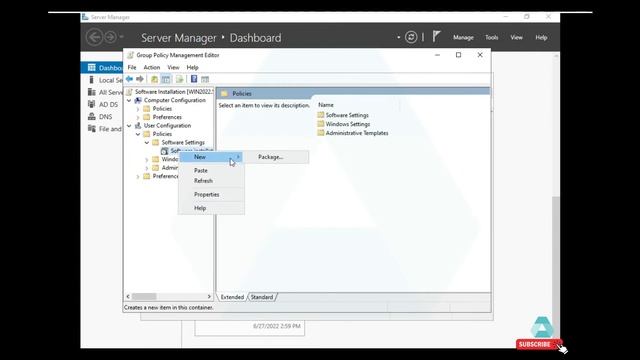
Task: Toggle the show/hide console tree icon
Action: 166,79
